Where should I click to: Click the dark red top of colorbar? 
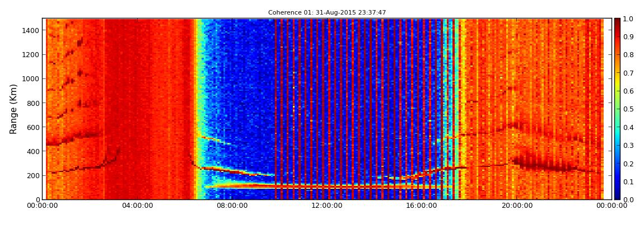[x=618, y=22]
